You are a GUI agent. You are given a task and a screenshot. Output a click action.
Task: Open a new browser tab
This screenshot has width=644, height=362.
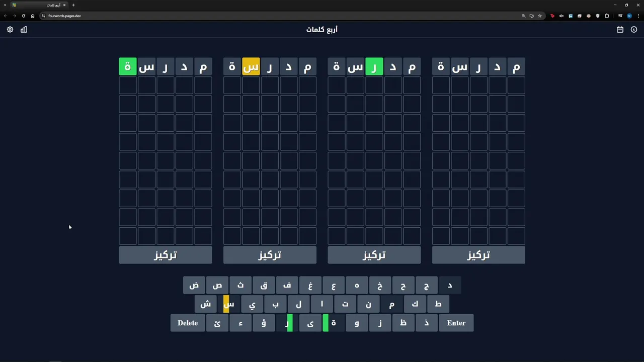[x=73, y=5]
